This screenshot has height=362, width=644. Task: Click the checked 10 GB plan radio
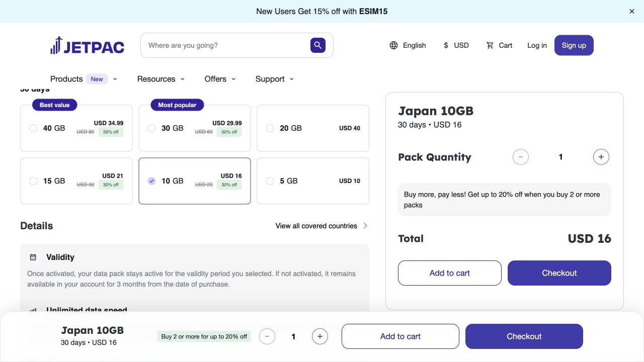tap(151, 181)
